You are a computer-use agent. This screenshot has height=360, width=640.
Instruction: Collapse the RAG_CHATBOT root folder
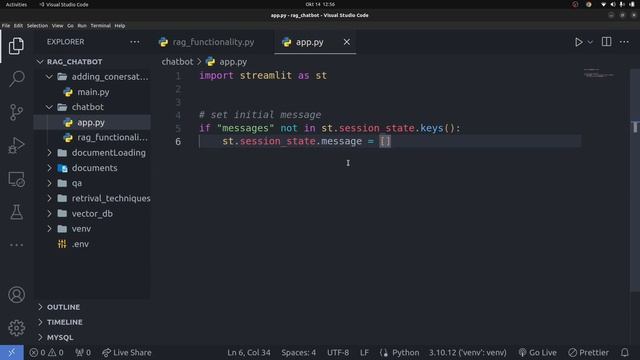92,62
